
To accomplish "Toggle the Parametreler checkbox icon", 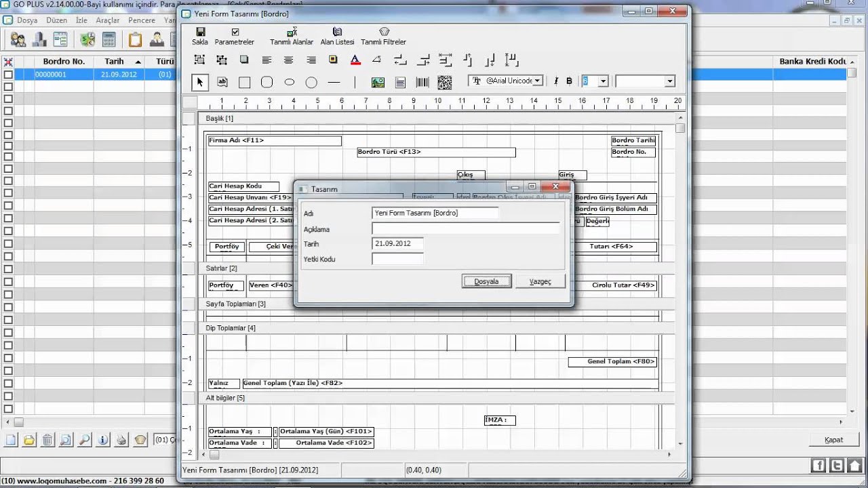I will 235,32.
